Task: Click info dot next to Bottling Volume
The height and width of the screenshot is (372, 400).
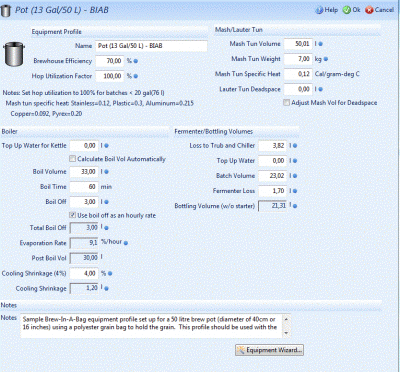Action: [295, 206]
